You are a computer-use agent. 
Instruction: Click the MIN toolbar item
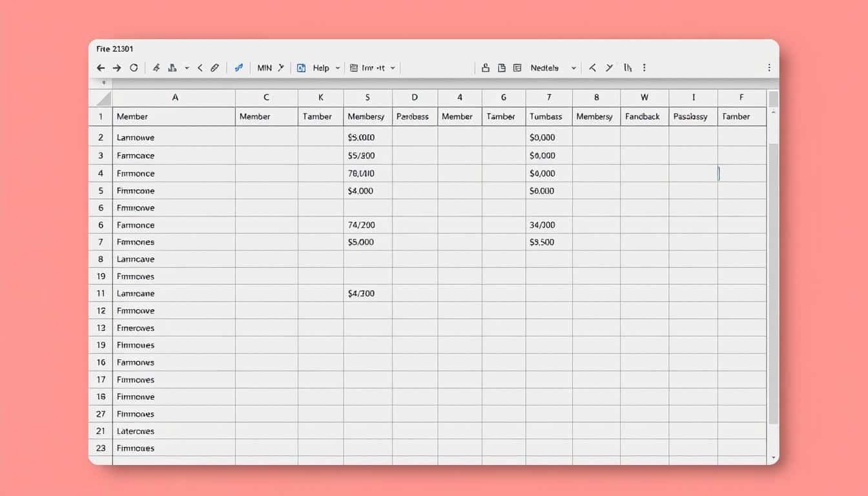[265, 68]
